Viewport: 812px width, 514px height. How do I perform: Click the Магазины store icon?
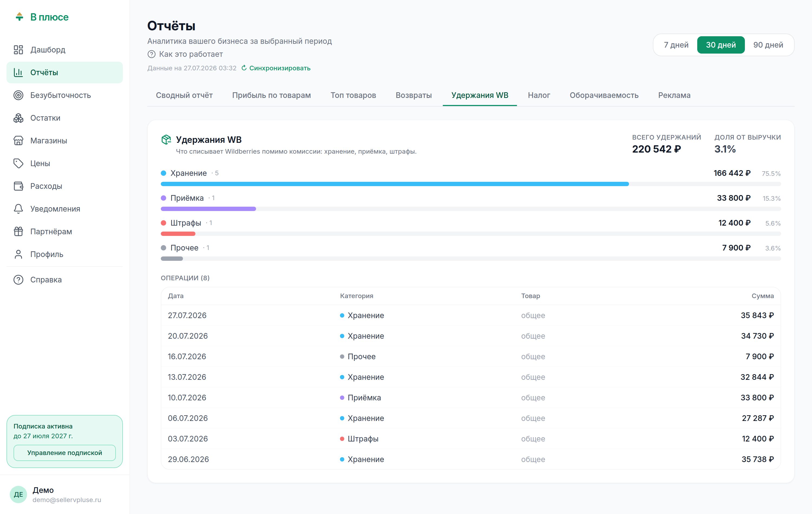pyautogui.click(x=18, y=141)
